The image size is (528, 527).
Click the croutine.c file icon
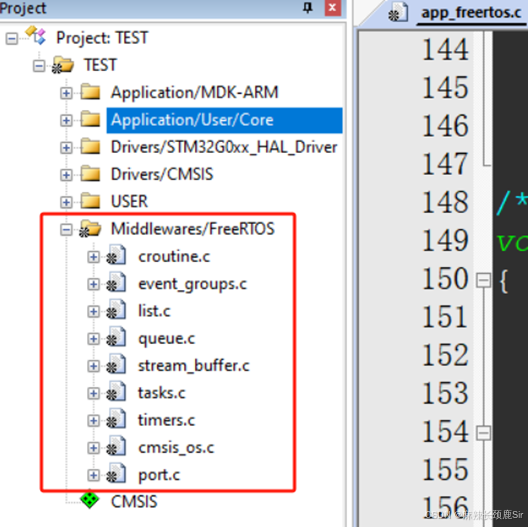[x=117, y=256]
